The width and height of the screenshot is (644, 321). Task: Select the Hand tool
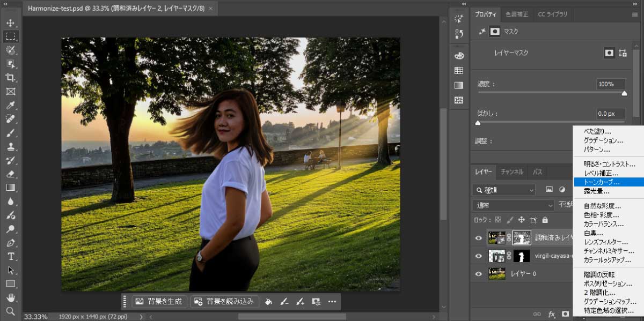tap(10, 298)
